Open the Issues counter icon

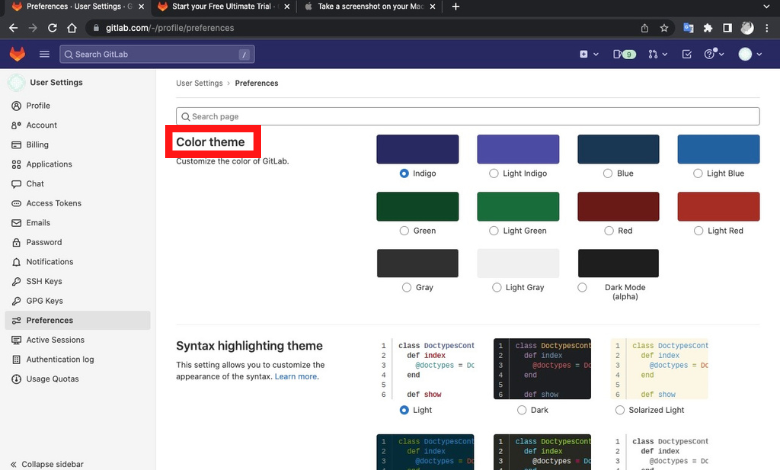tap(624, 54)
